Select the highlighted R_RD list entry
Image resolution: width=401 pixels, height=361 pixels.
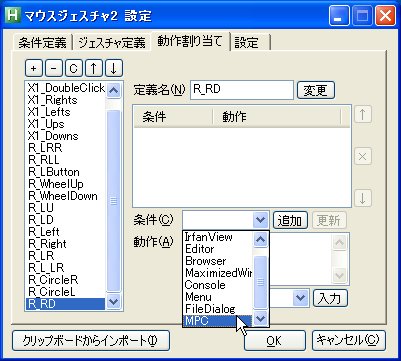click(66, 304)
